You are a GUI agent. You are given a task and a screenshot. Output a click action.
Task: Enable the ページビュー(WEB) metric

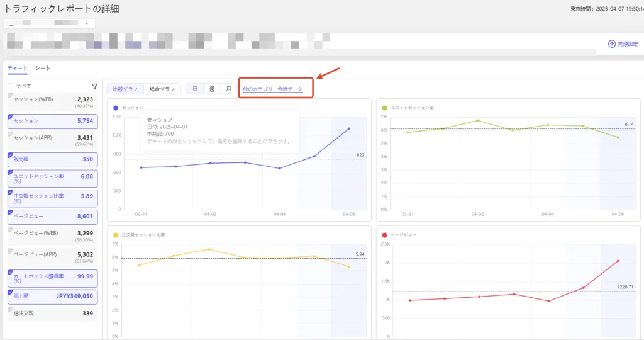tap(53, 235)
